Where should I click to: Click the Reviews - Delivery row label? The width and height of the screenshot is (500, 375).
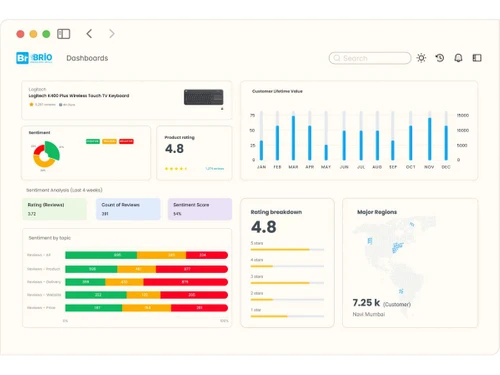(44, 282)
